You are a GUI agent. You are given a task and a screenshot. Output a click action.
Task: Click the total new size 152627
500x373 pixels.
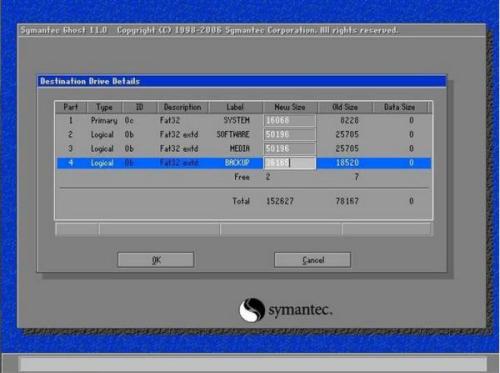tap(280, 201)
